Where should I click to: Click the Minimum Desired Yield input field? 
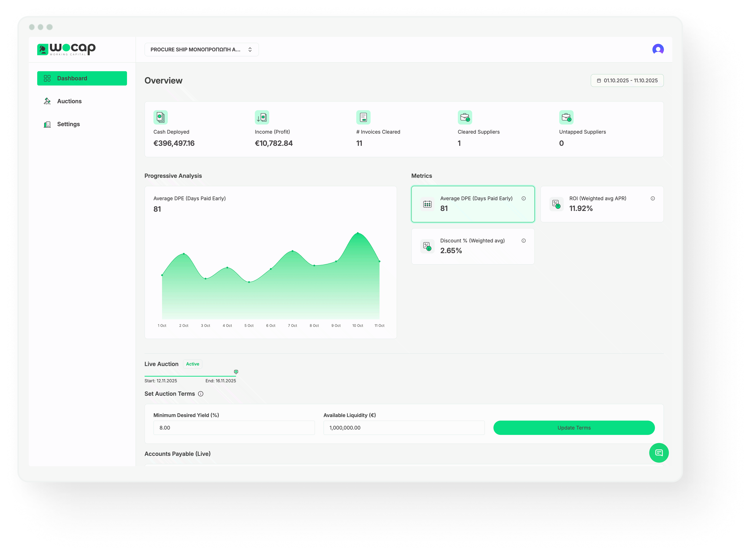point(234,428)
